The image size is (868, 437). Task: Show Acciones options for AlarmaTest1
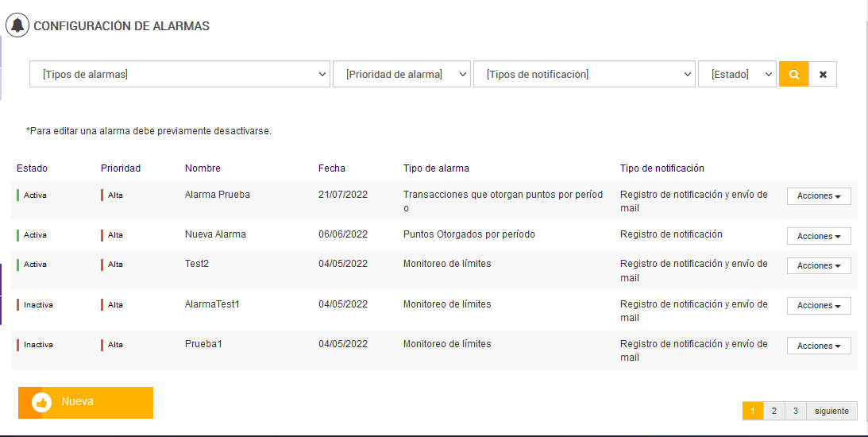coord(819,305)
